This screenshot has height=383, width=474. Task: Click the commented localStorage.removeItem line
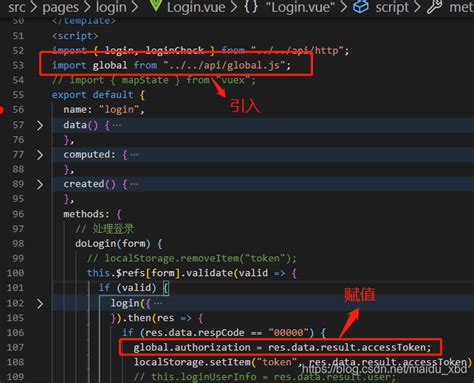coord(191,258)
